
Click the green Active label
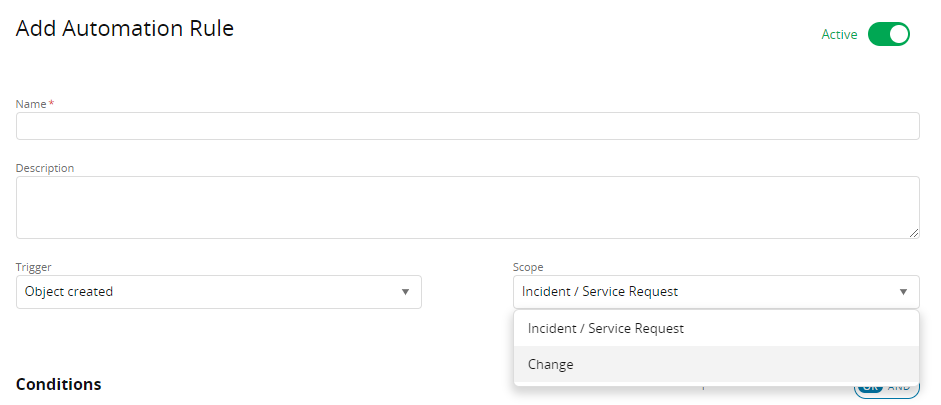pyautogui.click(x=839, y=34)
